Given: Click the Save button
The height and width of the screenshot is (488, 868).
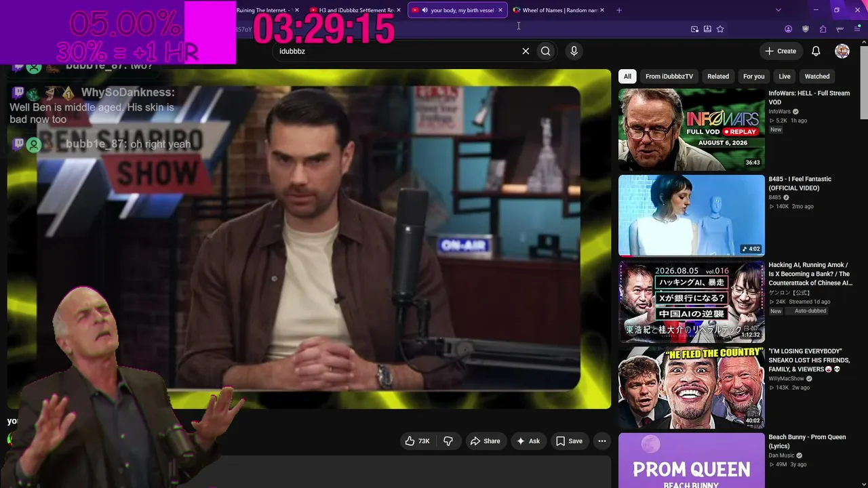Looking at the screenshot, I should click(x=569, y=441).
